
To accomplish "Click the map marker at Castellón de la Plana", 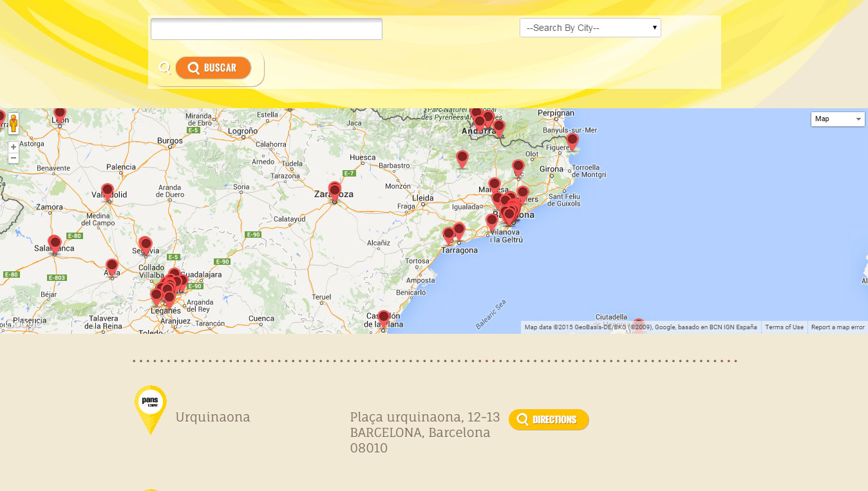I will tap(384, 318).
